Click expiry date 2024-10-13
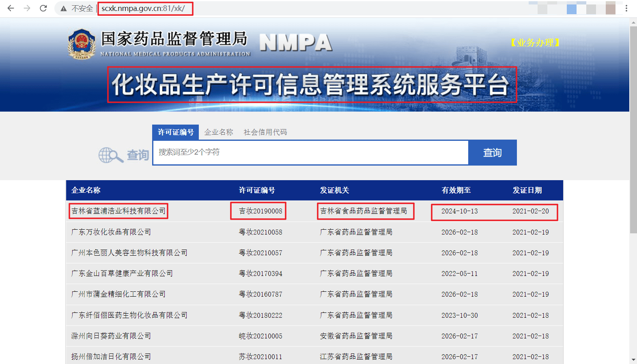The height and width of the screenshot is (364, 637). pyautogui.click(x=460, y=211)
